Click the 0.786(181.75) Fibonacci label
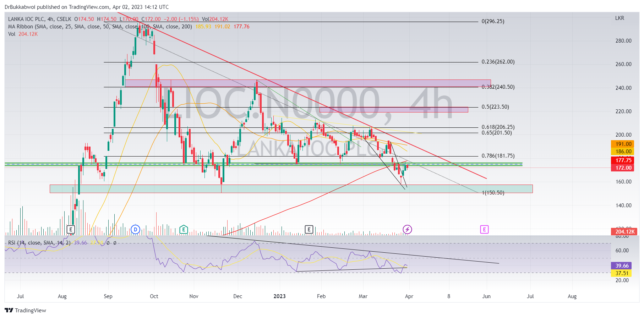The width and height of the screenshot is (644, 318). (x=498, y=156)
